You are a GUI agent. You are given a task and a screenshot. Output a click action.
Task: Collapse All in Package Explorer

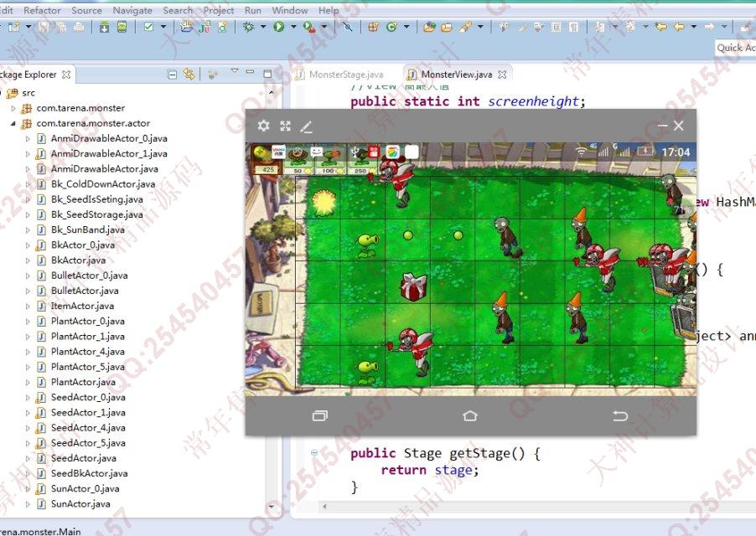[172, 75]
